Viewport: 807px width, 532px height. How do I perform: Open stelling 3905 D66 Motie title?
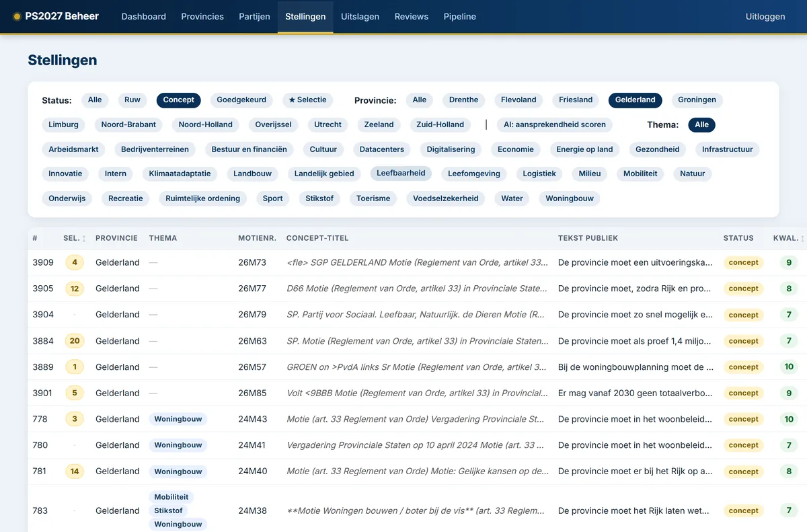click(417, 289)
